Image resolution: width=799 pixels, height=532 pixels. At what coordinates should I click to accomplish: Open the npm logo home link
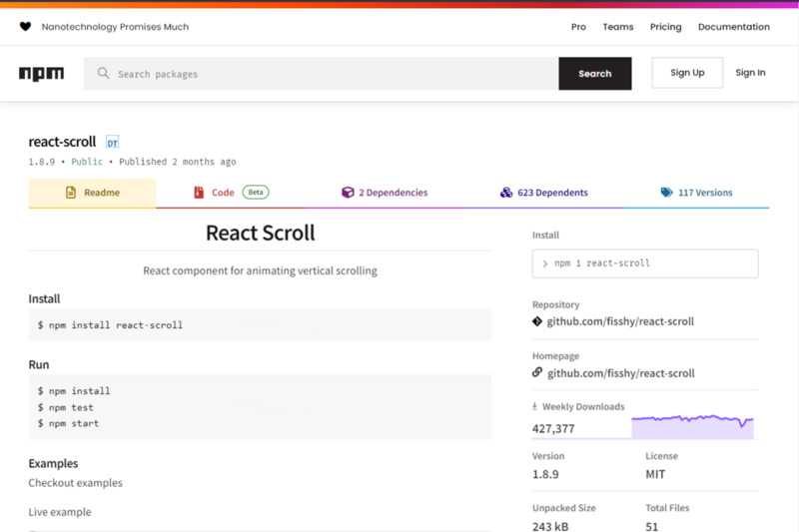pos(41,74)
